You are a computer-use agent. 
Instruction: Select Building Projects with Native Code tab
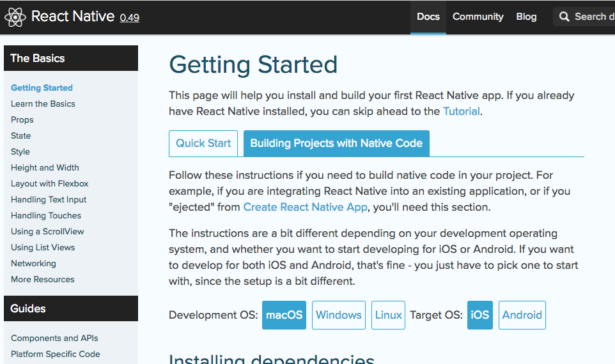coord(336,144)
